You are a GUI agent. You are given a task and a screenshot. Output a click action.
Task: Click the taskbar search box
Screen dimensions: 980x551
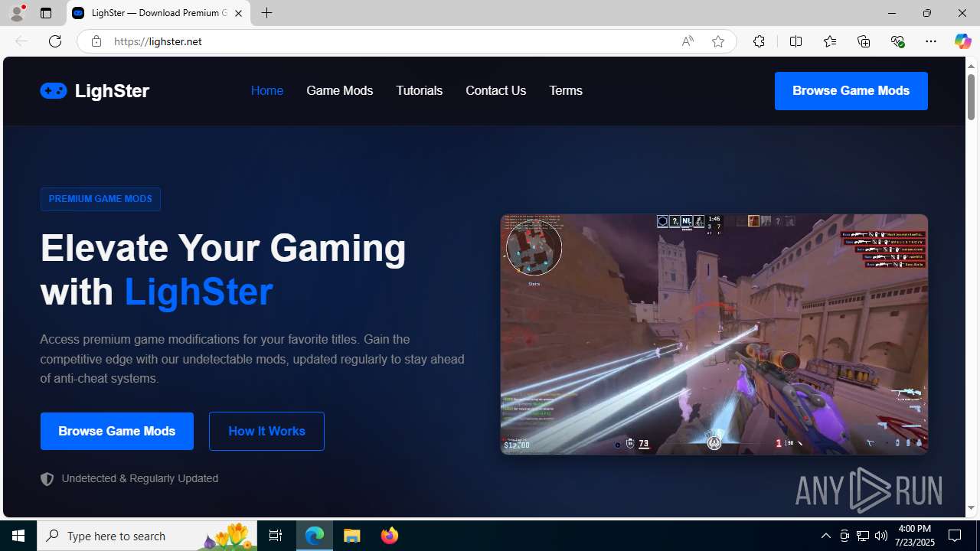click(x=147, y=536)
